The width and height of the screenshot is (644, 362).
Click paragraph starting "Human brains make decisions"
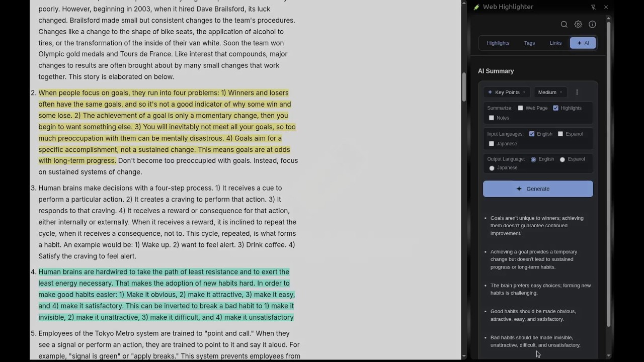point(168,222)
